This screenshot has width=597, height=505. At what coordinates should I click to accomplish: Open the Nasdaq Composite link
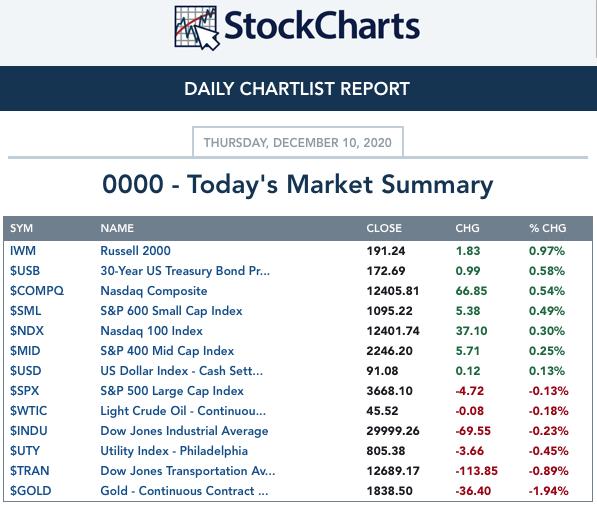coord(153,291)
